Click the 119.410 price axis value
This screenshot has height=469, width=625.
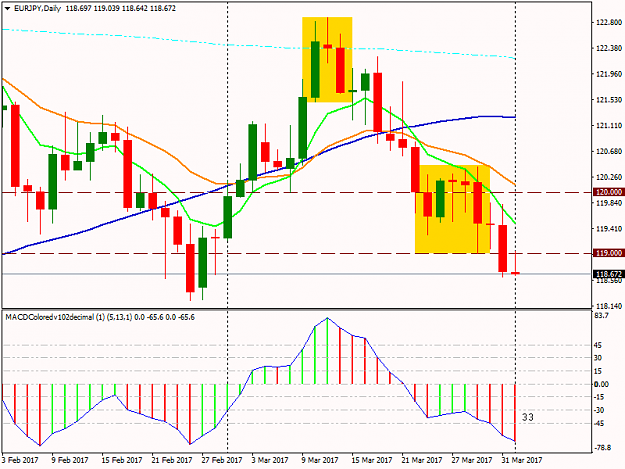pos(609,229)
